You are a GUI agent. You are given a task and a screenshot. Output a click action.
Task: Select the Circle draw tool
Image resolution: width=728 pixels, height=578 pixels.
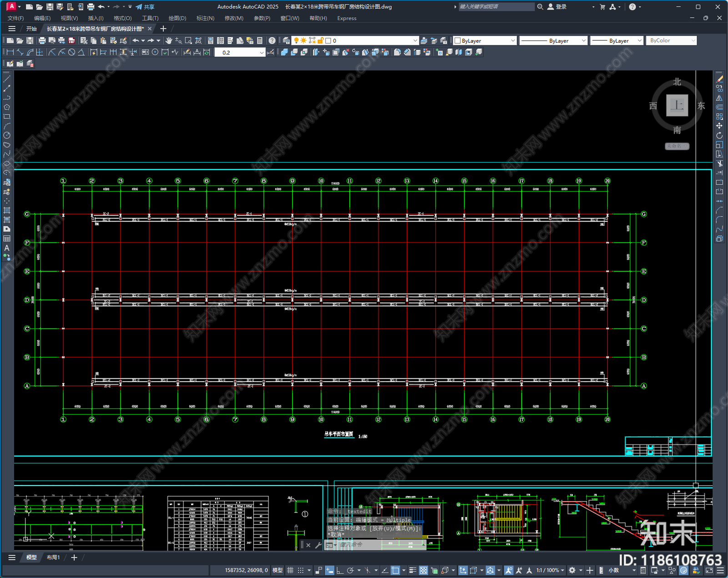(x=7, y=135)
